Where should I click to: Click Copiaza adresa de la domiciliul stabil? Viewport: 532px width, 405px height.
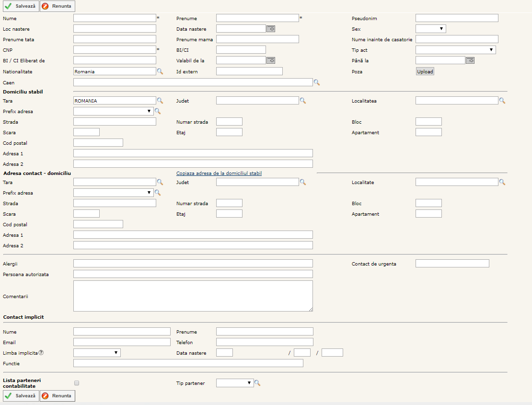coord(219,173)
